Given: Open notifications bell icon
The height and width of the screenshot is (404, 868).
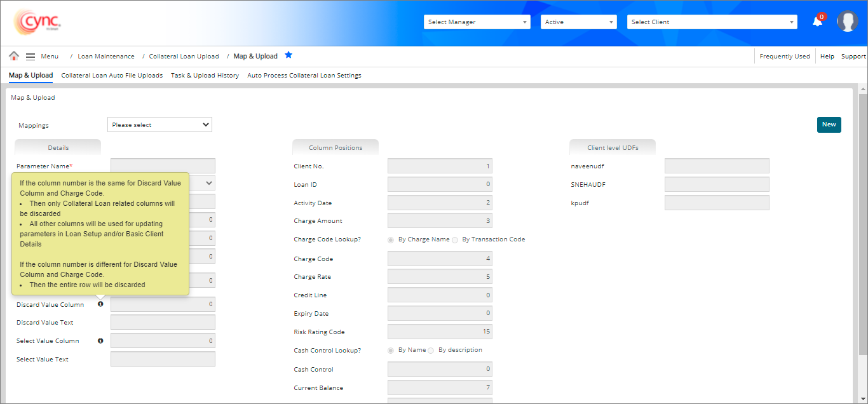Looking at the screenshot, I should pyautogui.click(x=818, y=22).
